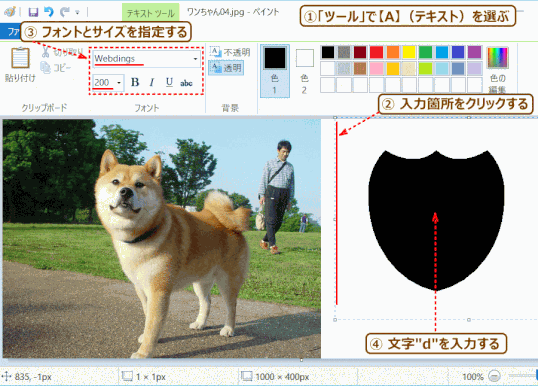Screen dimensions: 538x386
Task: Click the Save icon in the title bar
Action: click(x=33, y=12)
